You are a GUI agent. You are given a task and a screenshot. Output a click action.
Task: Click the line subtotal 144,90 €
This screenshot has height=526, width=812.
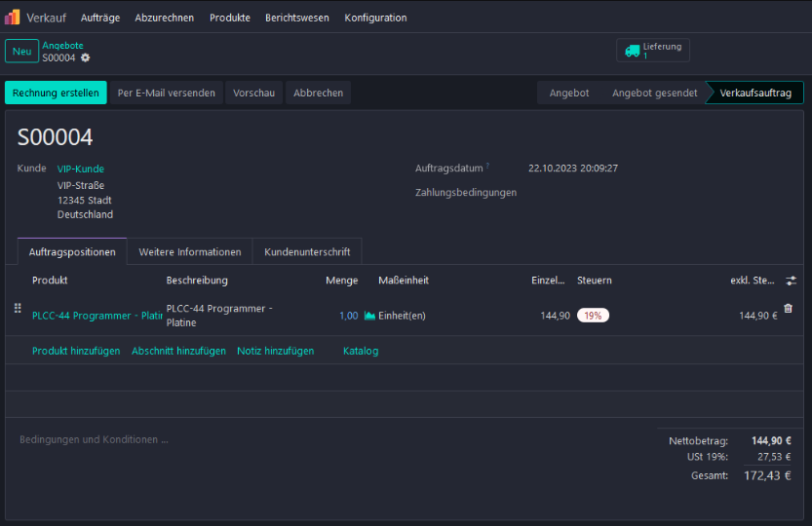(x=758, y=316)
